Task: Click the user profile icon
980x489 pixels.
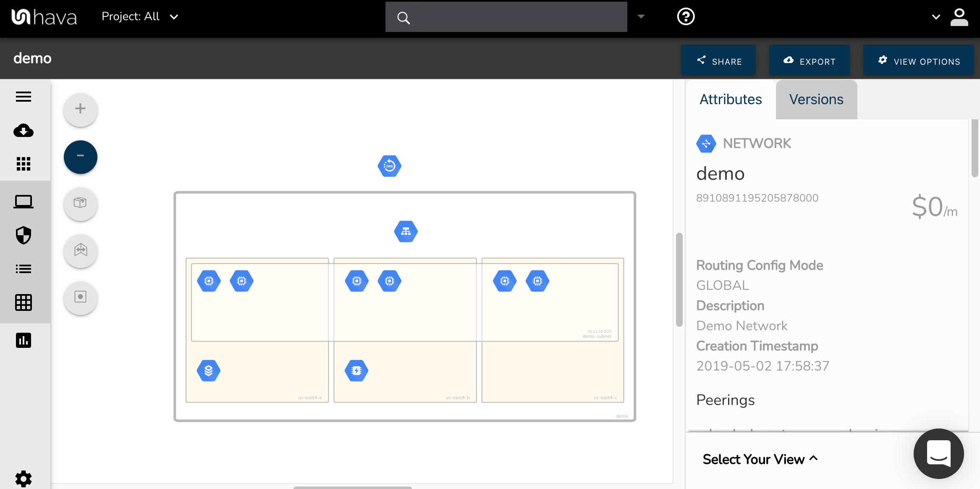Action: pos(959,17)
